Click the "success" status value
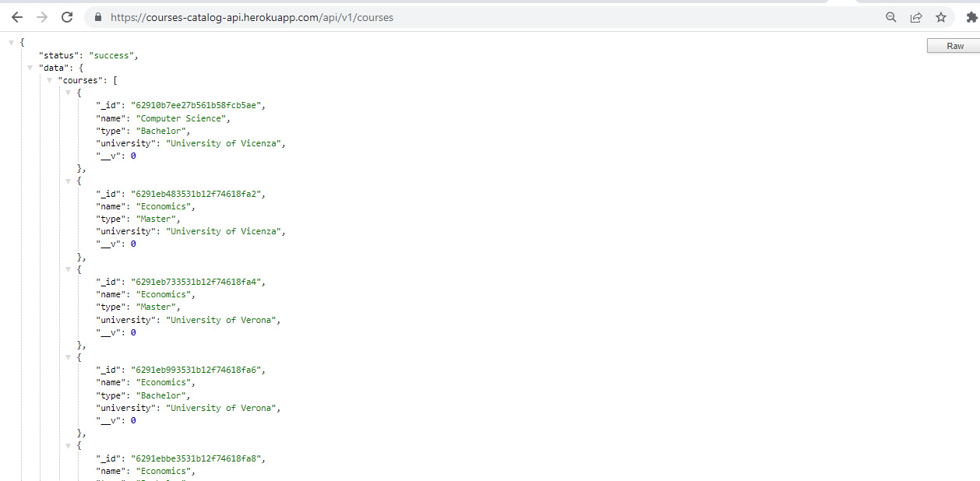Screen dimensions: 980x481 [113, 55]
